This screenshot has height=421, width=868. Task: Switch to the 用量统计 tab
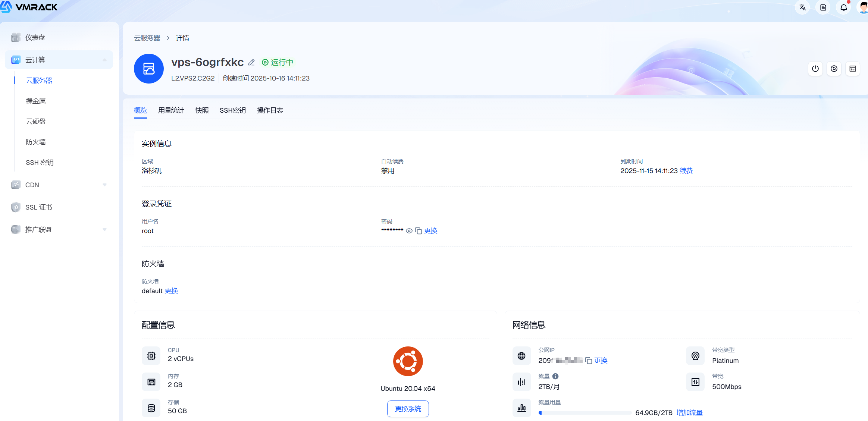click(x=171, y=110)
